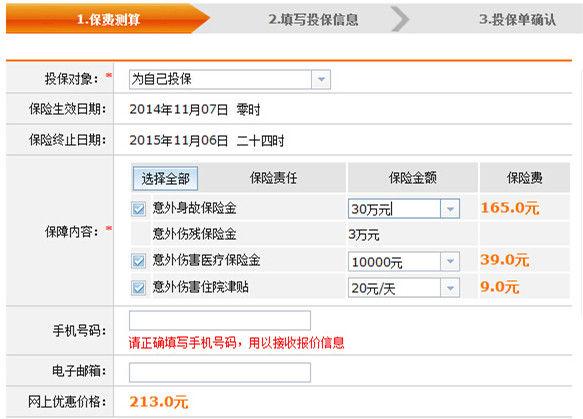This screenshot has height=419, width=583.
Task: Click the 2015年11月06日 二十四时 end date
Action: [x=207, y=141]
